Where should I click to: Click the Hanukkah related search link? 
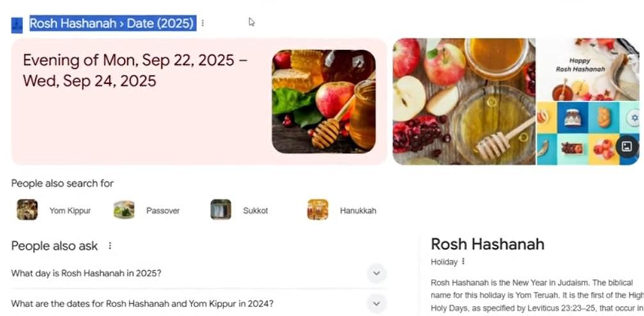(358, 211)
